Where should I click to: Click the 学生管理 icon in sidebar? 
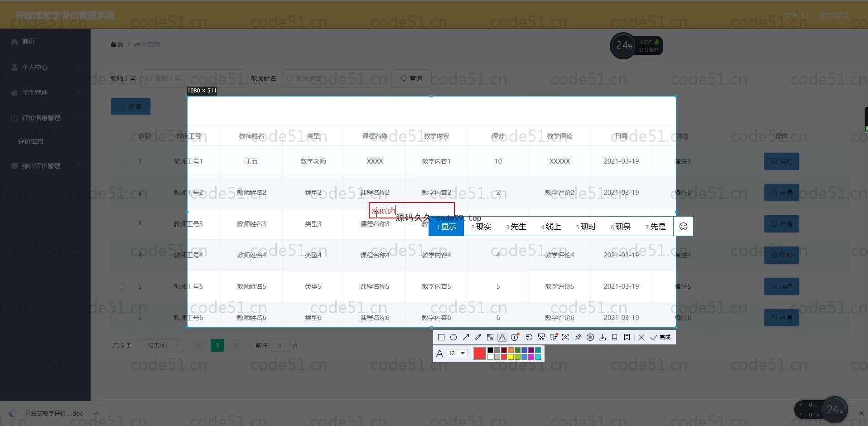[14, 92]
